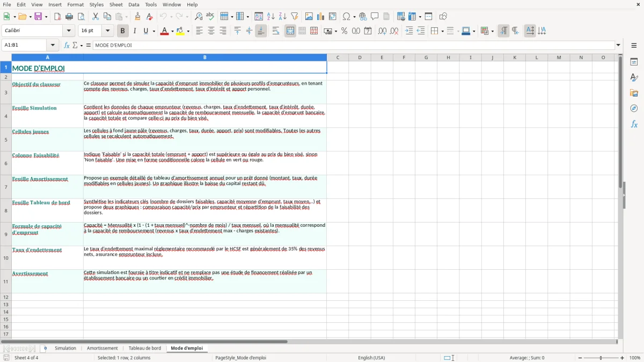Click the Export as PDF icon
644x362 pixels.
click(57, 17)
